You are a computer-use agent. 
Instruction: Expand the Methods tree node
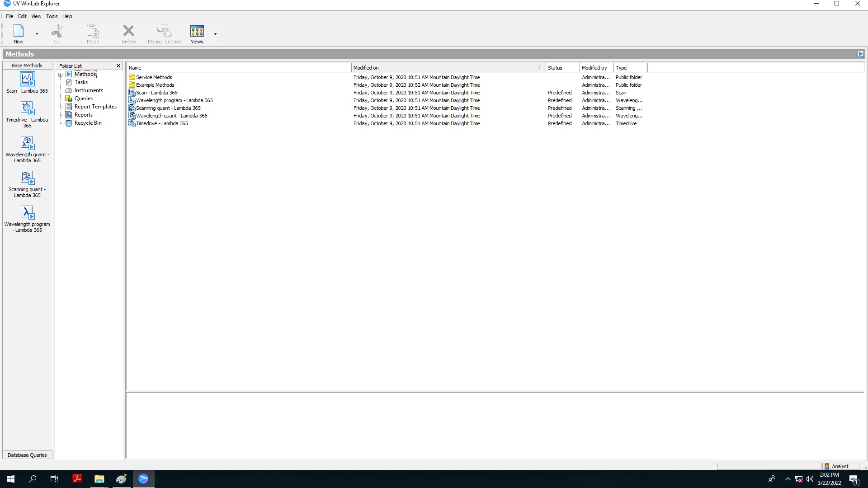(x=60, y=75)
